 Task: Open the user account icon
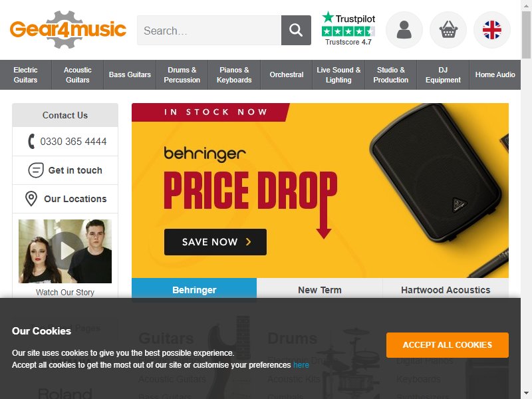click(x=404, y=30)
